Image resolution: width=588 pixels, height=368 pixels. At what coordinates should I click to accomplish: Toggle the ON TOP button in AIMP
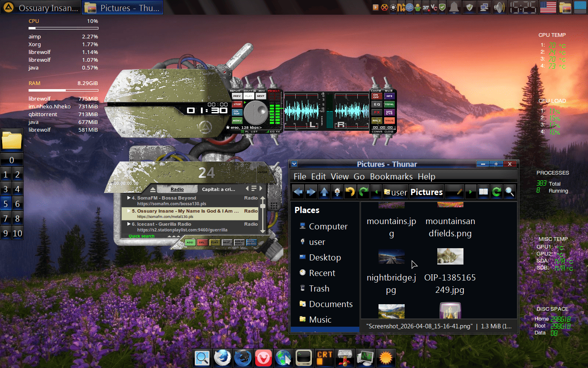coord(237,112)
